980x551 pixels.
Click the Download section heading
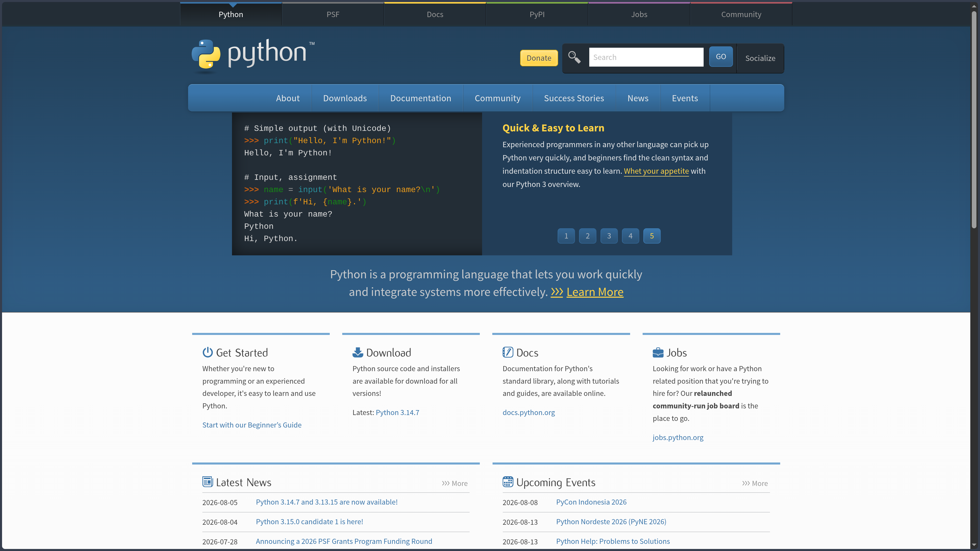(x=388, y=353)
